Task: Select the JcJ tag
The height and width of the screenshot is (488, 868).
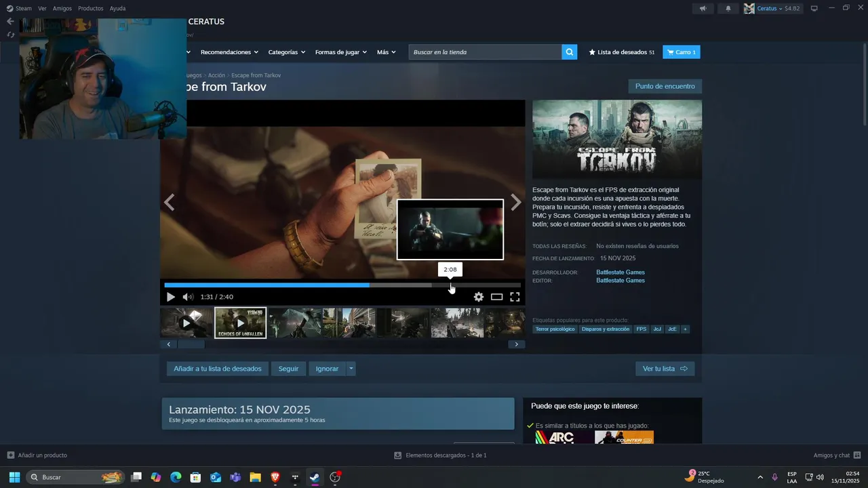Action: tap(657, 329)
